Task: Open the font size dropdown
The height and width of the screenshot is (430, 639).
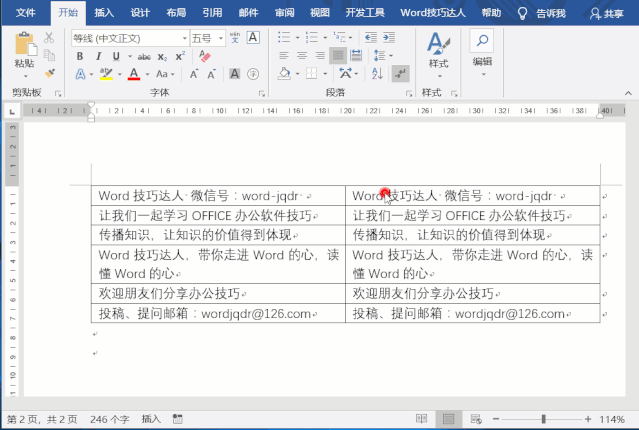Action: (x=221, y=38)
